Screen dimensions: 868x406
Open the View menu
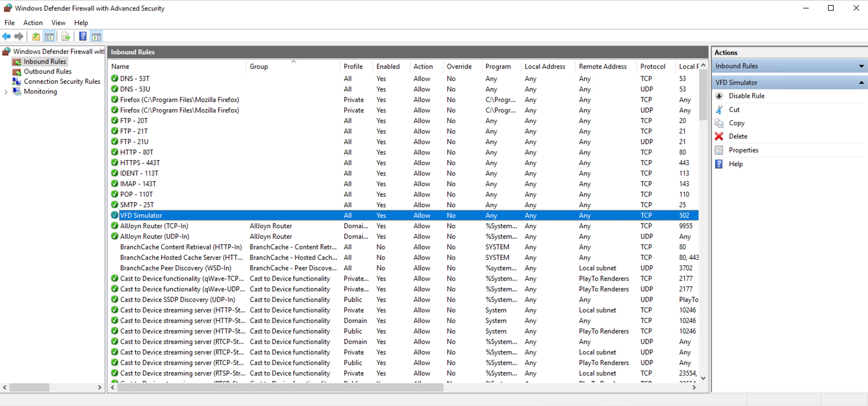[58, 23]
